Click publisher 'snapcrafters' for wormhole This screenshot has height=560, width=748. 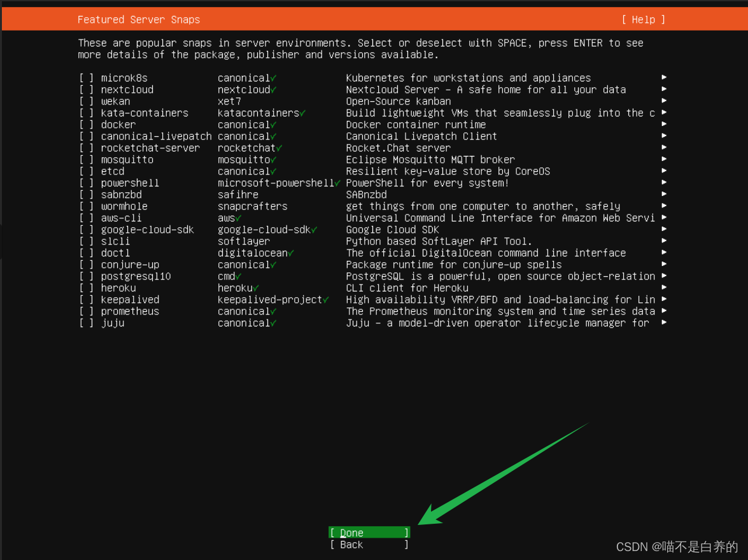coord(252,207)
